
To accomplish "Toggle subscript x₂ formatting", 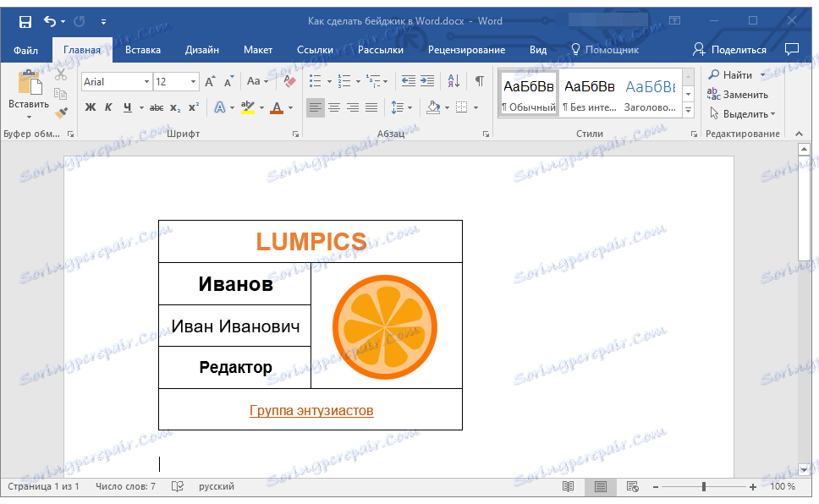I will coord(175,107).
